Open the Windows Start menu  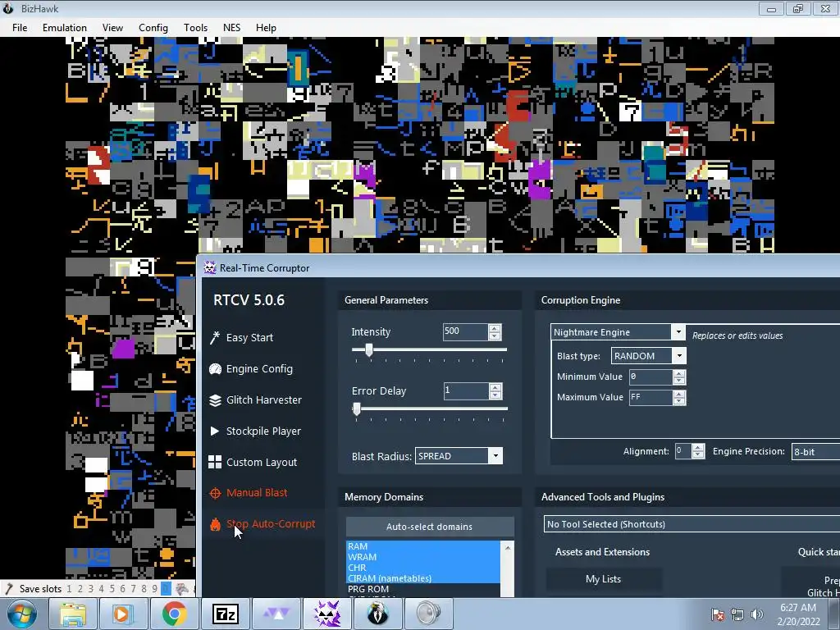pos(21,614)
